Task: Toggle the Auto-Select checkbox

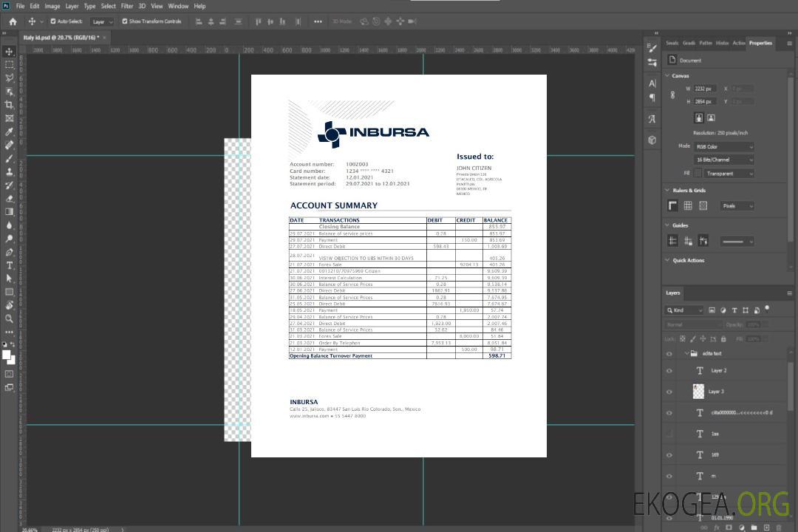Action: (x=53, y=21)
